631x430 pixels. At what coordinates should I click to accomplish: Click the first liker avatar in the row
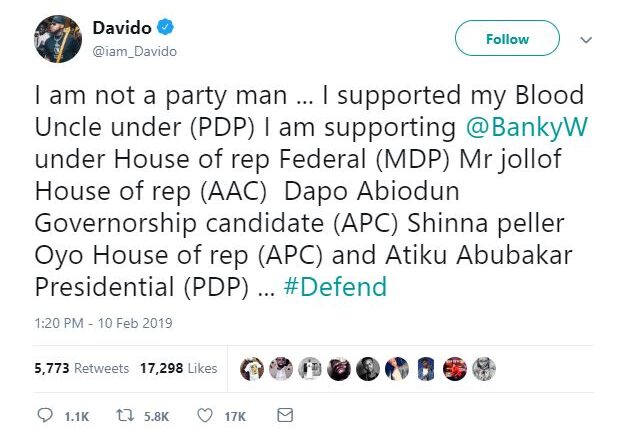click(250, 368)
